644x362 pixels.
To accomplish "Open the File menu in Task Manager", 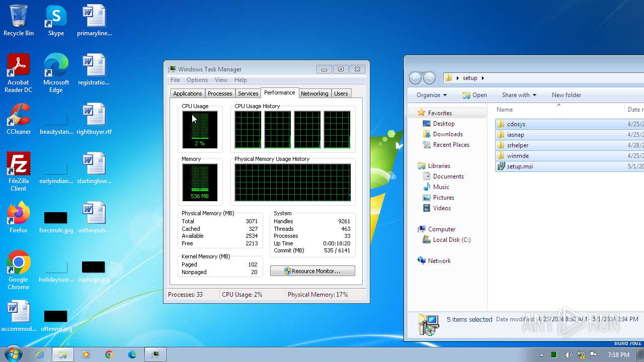I will [x=175, y=80].
